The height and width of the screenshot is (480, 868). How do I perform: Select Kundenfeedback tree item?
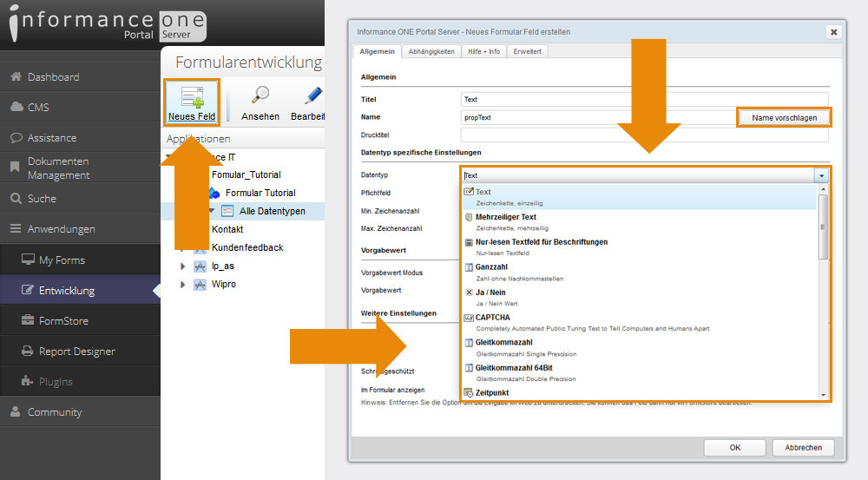pyautogui.click(x=247, y=247)
